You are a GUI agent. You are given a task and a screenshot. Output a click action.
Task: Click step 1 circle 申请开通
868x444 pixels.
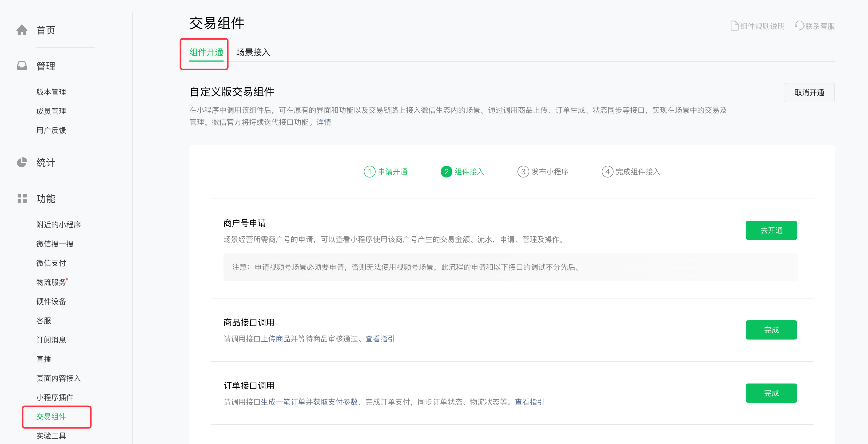coord(369,172)
